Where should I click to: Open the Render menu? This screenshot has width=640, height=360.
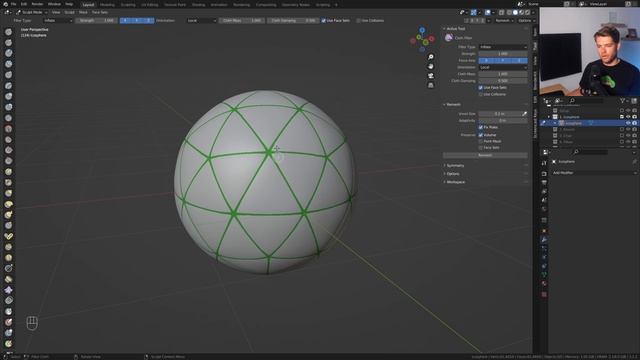click(x=37, y=4)
